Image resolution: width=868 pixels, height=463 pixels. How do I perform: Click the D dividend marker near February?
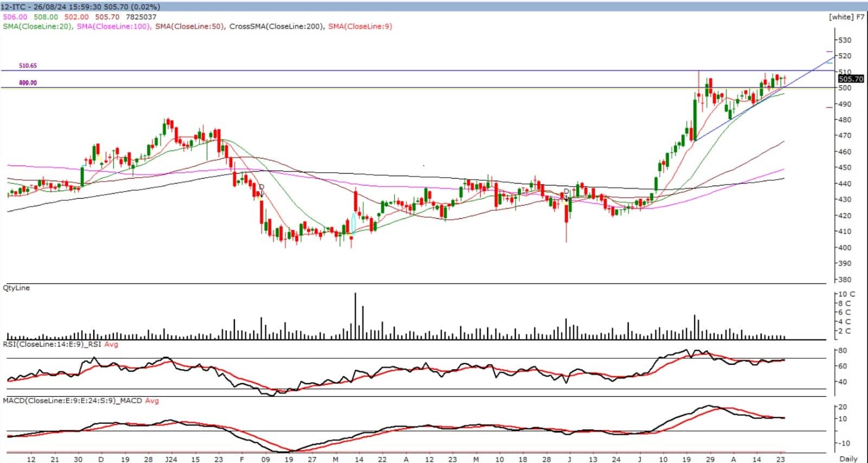(x=261, y=187)
